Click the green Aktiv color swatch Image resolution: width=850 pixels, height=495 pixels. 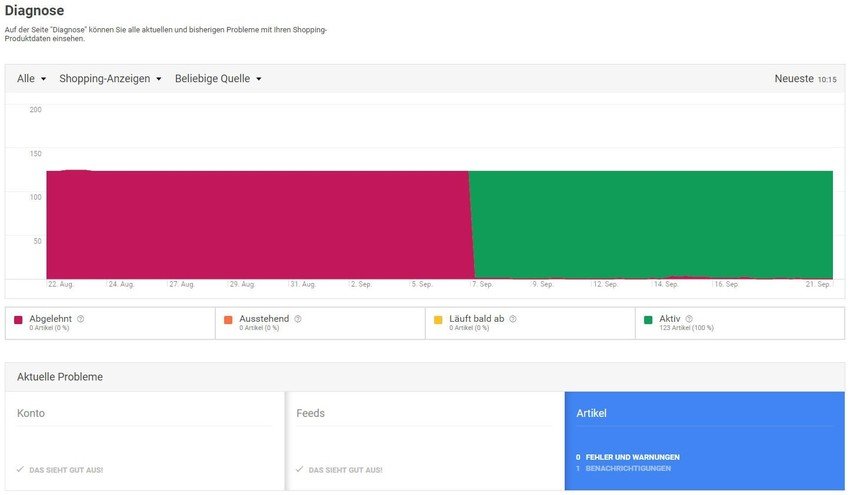click(x=648, y=320)
